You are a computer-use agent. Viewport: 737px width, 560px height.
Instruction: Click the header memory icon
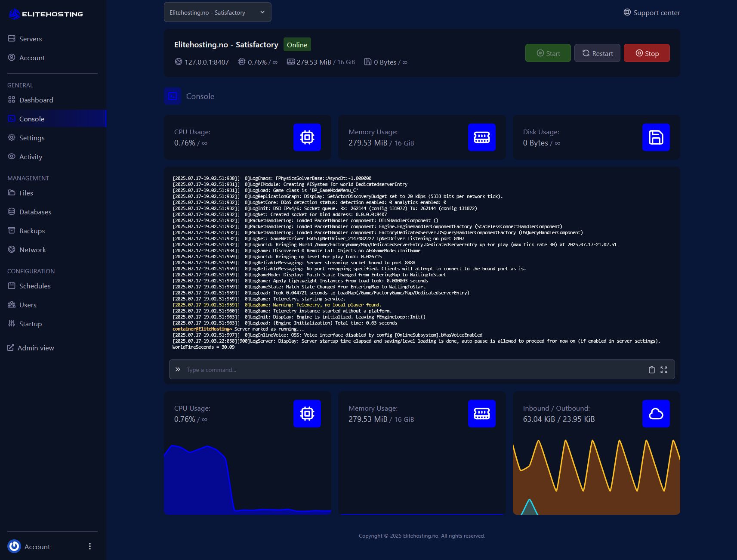[291, 62]
